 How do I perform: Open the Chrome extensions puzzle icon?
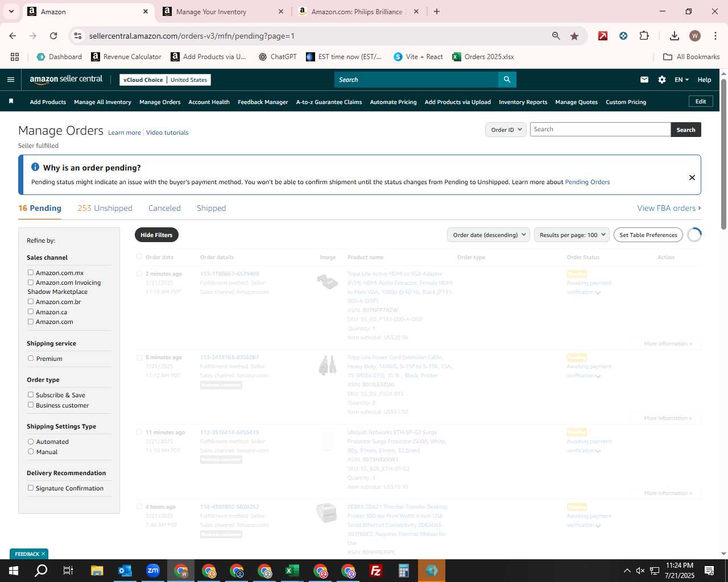click(644, 36)
